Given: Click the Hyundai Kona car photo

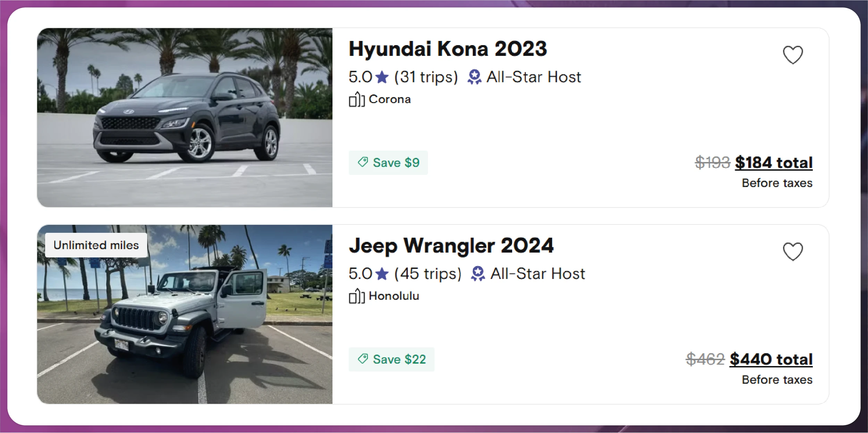Looking at the screenshot, I should point(185,118).
